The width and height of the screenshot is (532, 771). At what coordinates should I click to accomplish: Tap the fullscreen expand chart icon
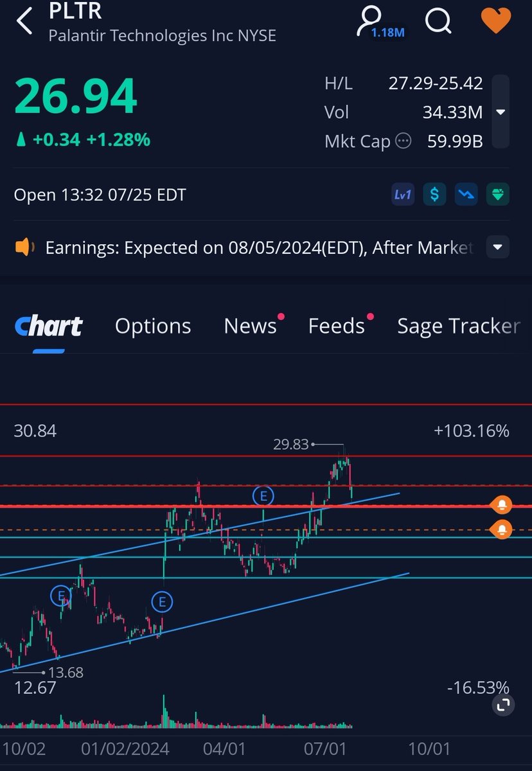(x=503, y=705)
